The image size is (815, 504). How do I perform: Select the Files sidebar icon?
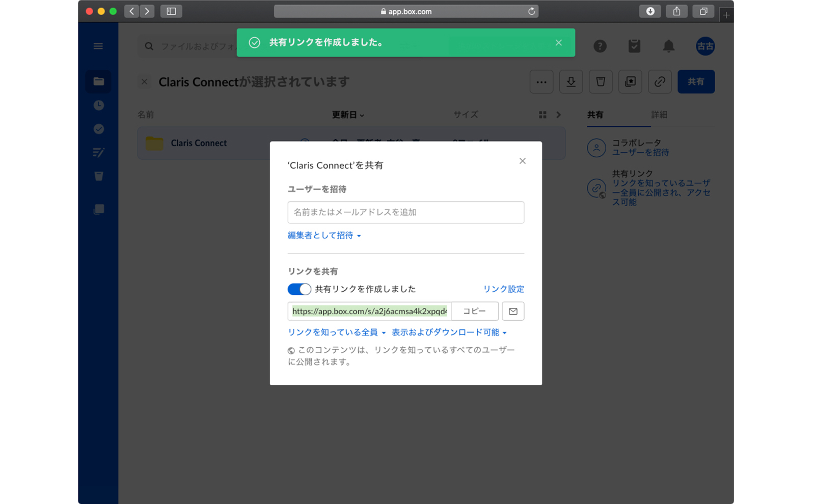pyautogui.click(x=98, y=81)
